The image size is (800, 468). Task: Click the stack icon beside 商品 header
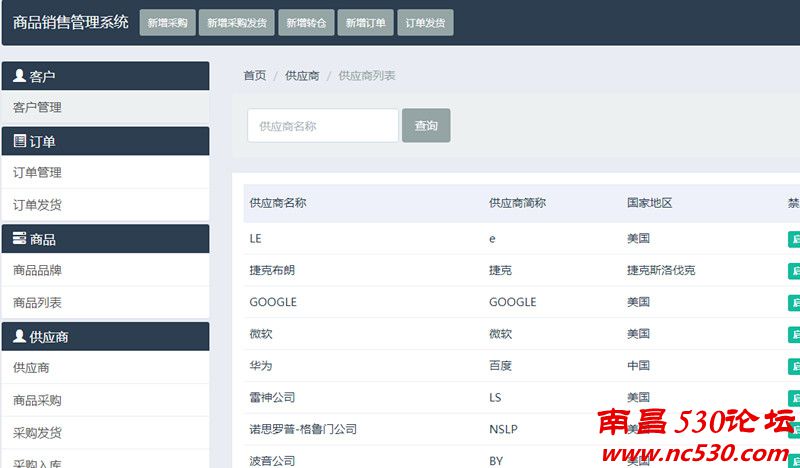tap(20, 239)
